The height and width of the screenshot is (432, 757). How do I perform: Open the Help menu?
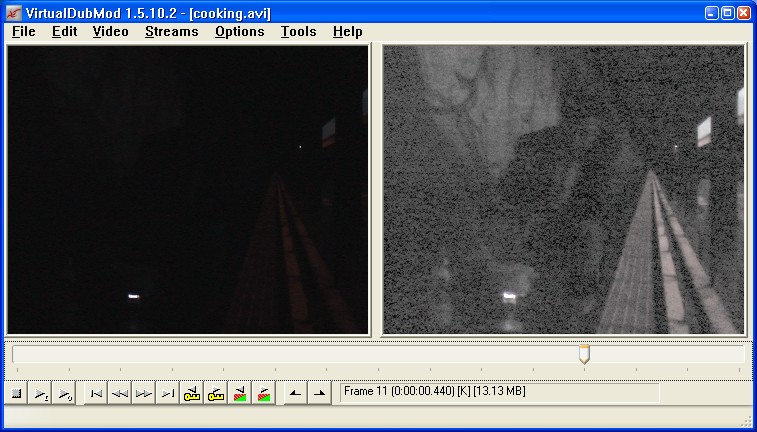pyautogui.click(x=348, y=32)
